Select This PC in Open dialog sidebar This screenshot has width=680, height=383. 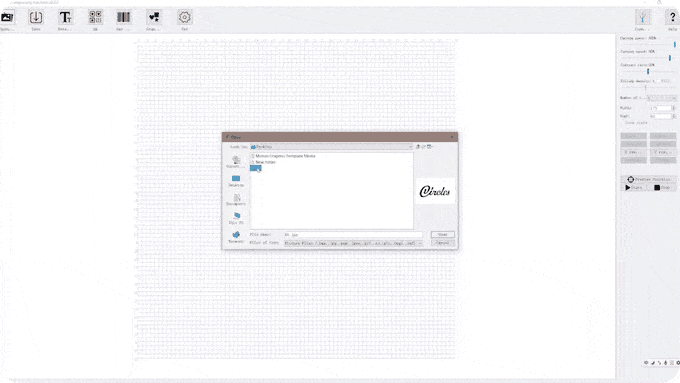(x=236, y=218)
